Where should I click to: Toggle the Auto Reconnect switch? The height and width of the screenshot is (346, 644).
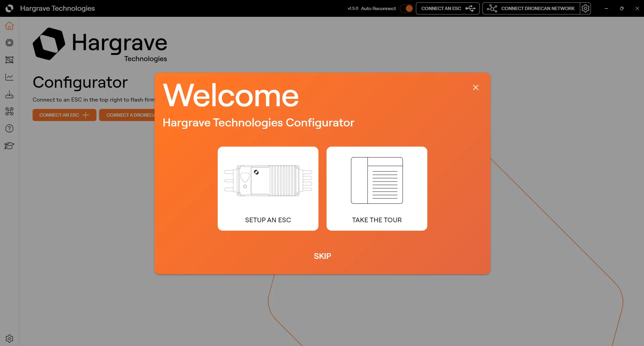pyautogui.click(x=406, y=8)
